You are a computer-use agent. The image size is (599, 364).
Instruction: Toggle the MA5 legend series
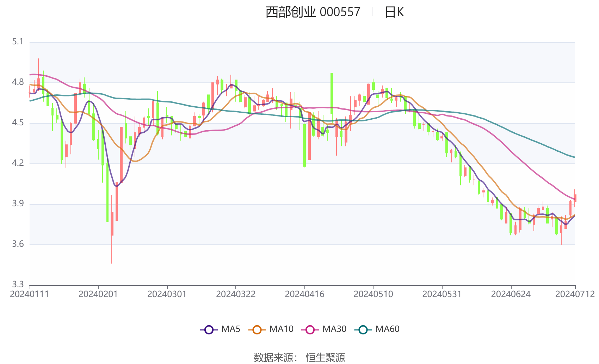pyautogui.click(x=220, y=330)
